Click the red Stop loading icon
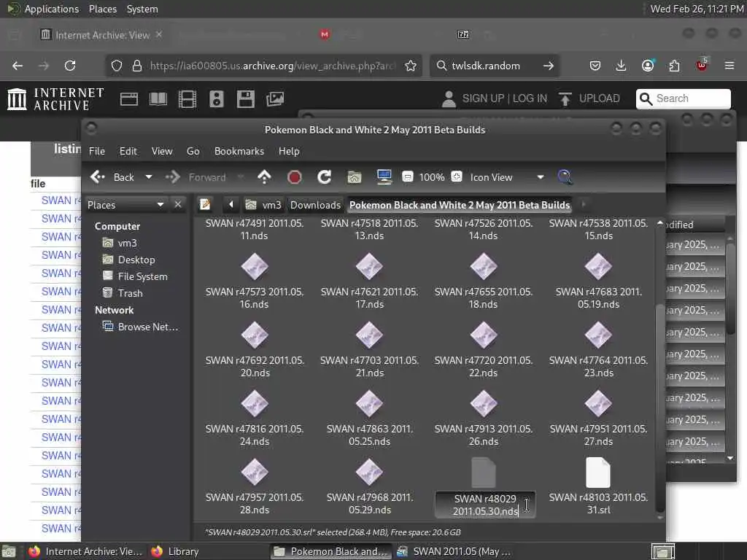The height and width of the screenshot is (560, 747). 295,177
